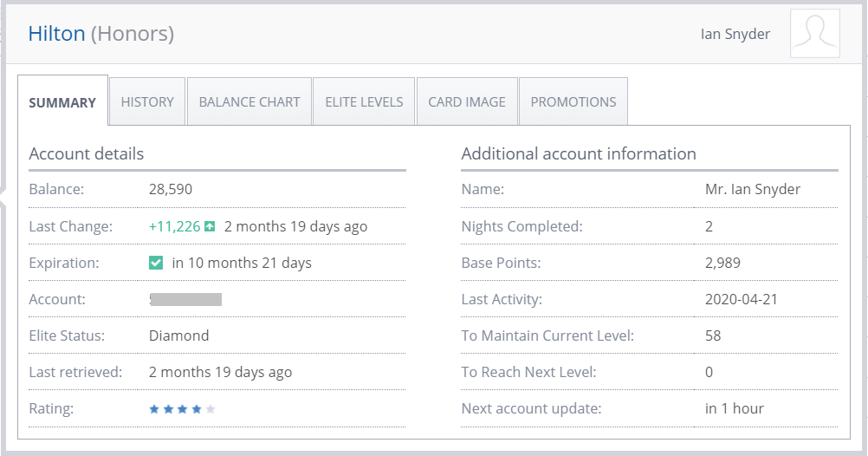Click the 'Balance:' label
The height and width of the screenshot is (456, 868).
pos(56,190)
